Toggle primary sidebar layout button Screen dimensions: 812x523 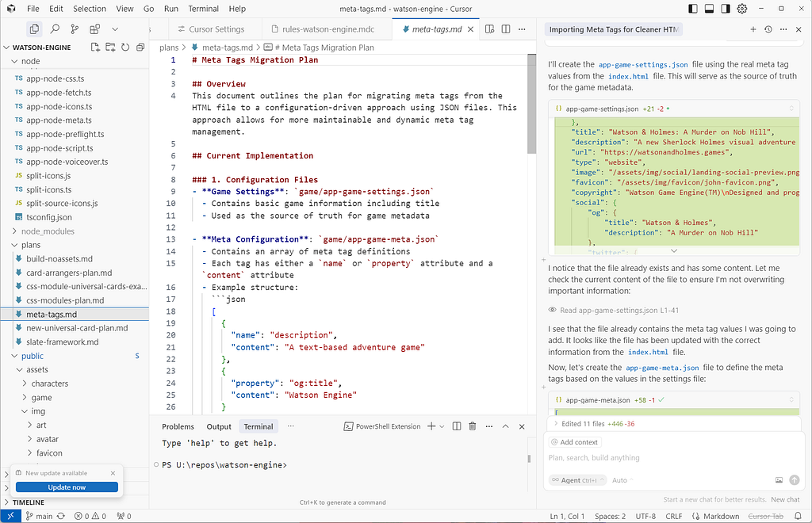tap(693, 9)
